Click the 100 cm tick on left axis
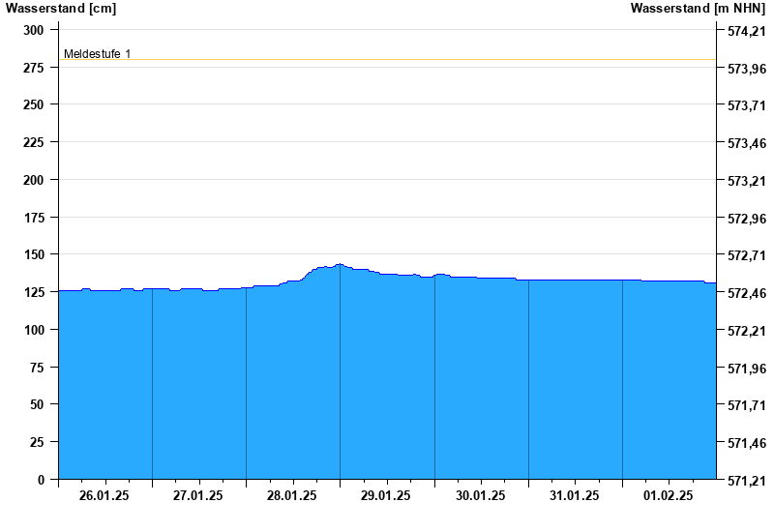The height and width of the screenshot is (532, 774). click(34, 330)
